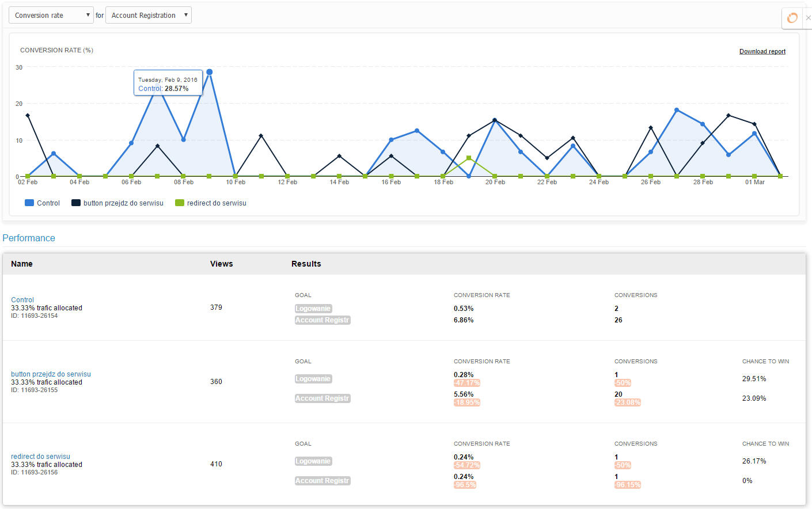The height and width of the screenshot is (509, 812).
Task: Click the 26.17% chance to win value
Action: 754,461
